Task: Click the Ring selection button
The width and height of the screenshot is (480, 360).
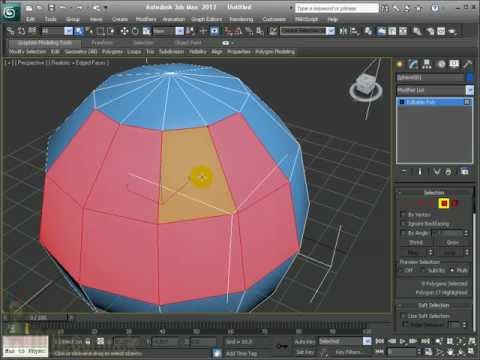Action: (x=413, y=252)
